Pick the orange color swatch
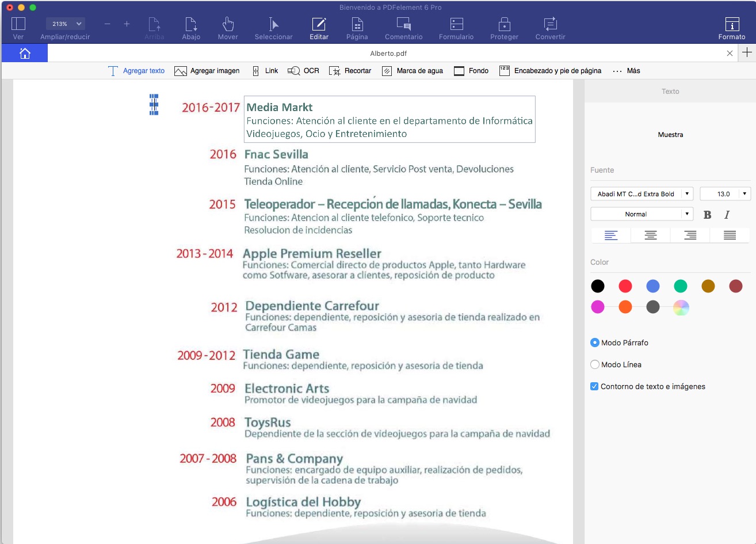 [625, 307]
